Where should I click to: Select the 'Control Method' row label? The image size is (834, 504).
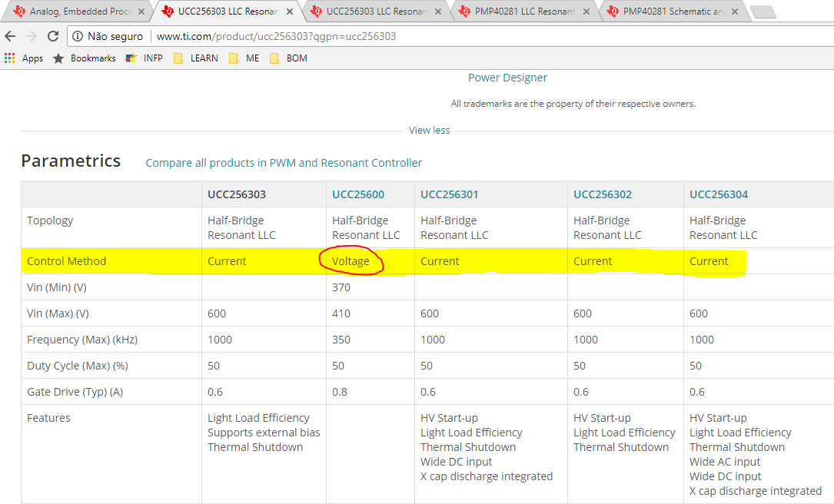pyautogui.click(x=66, y=261)
